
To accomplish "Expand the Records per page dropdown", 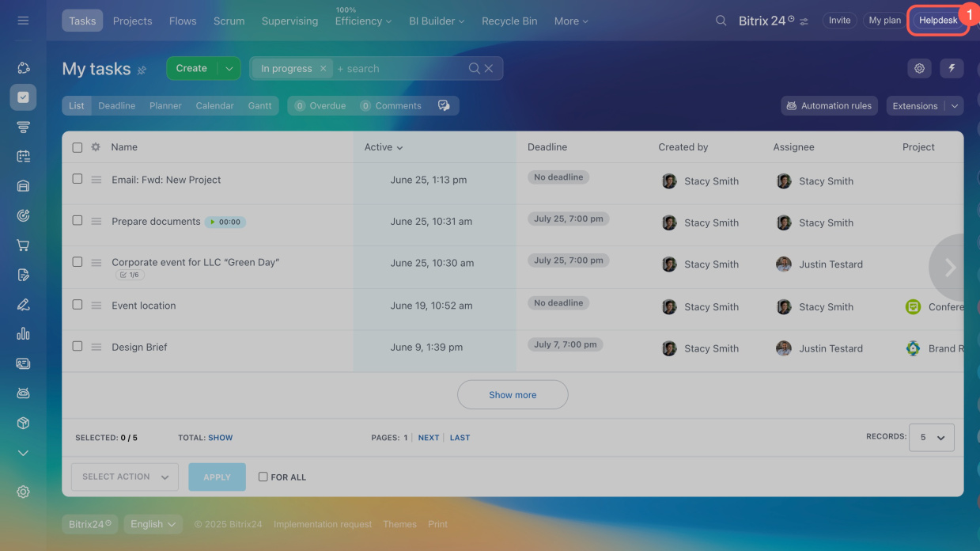I will pos(931,437).
